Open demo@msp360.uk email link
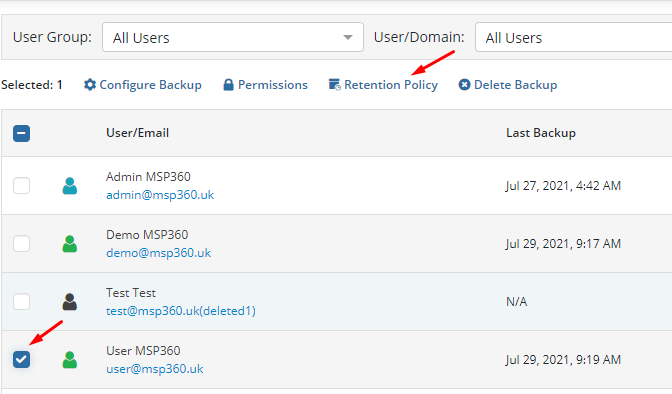This screenshot has height=394, width=672. [x=159, y=253]
